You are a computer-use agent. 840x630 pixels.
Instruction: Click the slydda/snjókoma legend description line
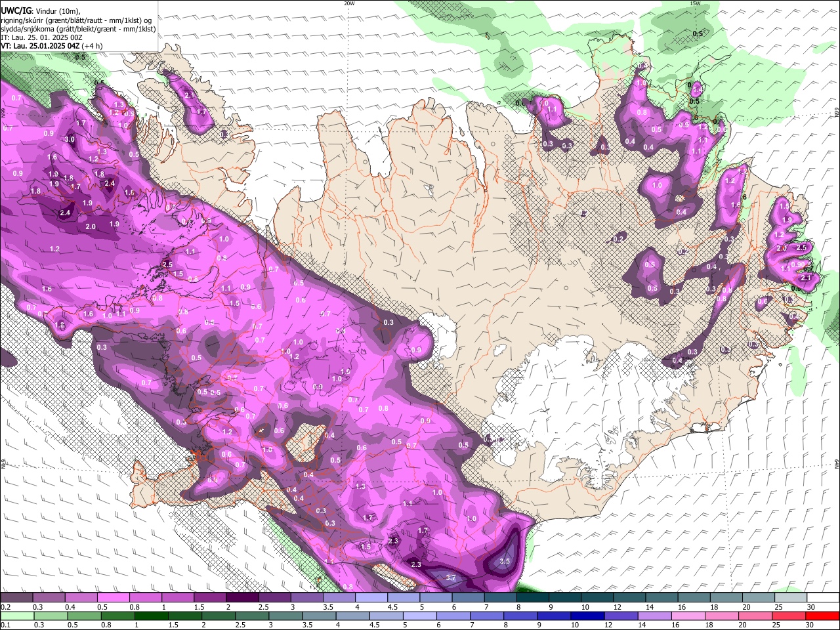point(78,29)
